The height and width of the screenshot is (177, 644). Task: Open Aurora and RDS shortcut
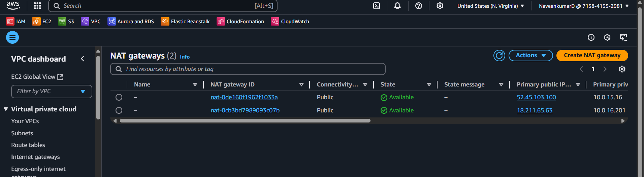131,21
